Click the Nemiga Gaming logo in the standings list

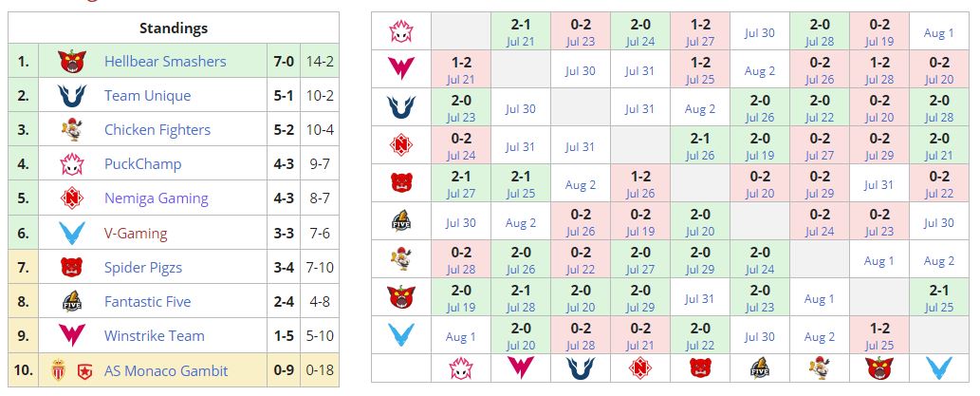click(71, 198)
